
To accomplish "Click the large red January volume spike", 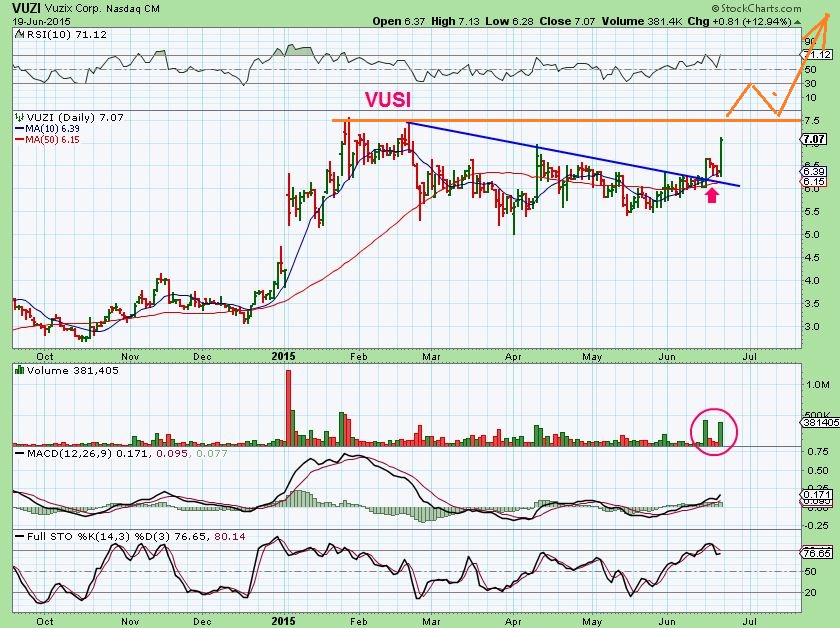I will 288,408.
